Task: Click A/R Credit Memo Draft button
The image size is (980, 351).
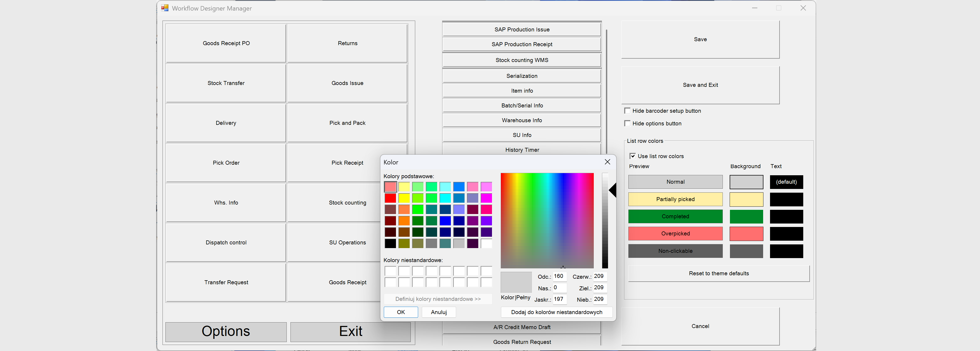Action: [x=522, y=327]
